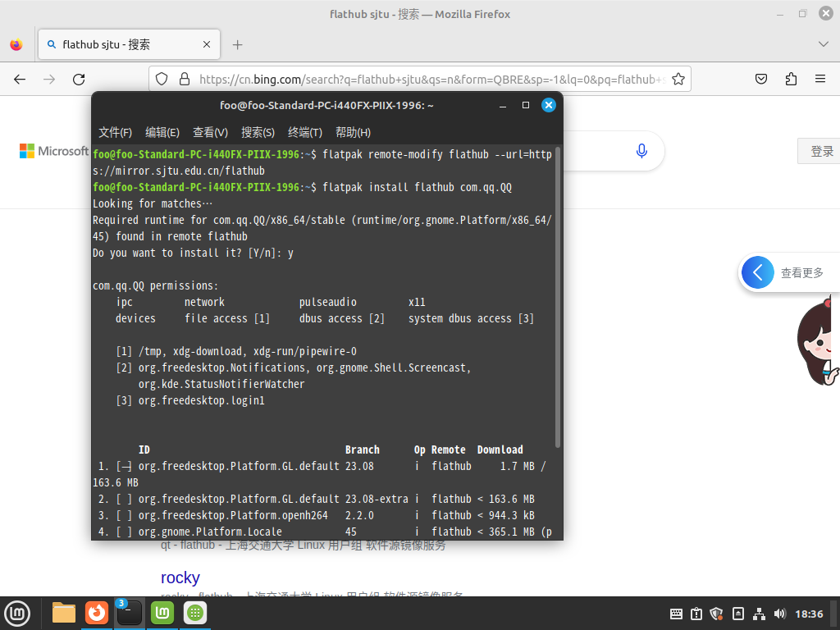
Task: Start Bing voice search with microphone icon
Action: click(x=641, y=151)
